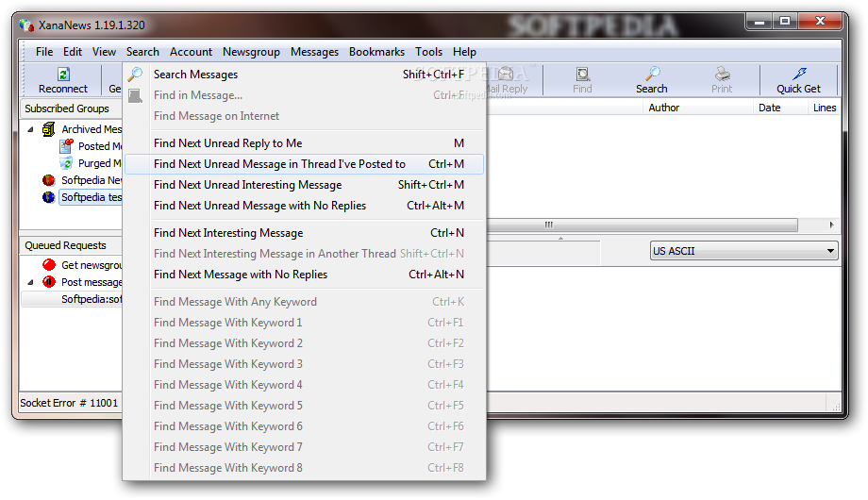The image size is (868, 500).
Task: Open the View menu
Action: pyautogui.click(x=104, y=52)
